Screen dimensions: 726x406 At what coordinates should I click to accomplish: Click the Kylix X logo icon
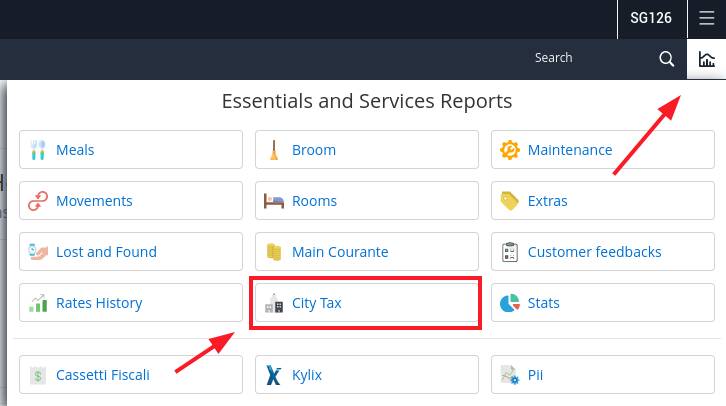pyautogui.click(x=274, y=375)
